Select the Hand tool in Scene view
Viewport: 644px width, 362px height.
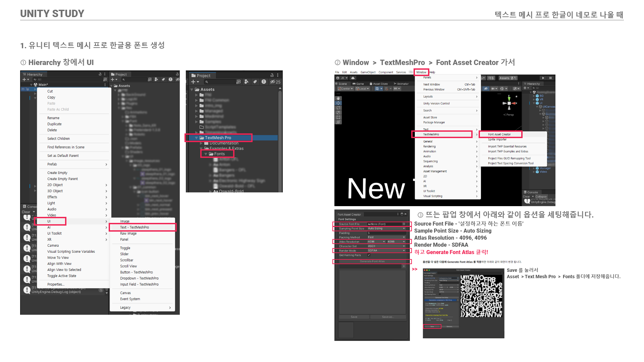[x=338, y=98]
